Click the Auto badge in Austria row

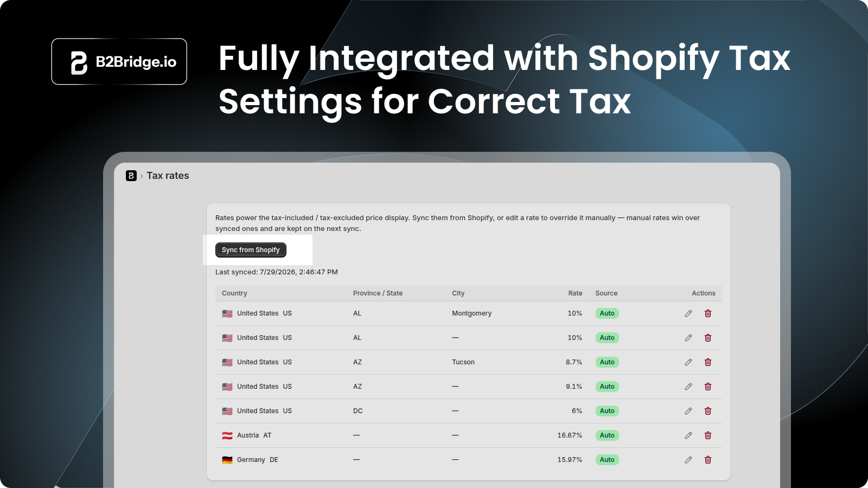click(607, 435)
